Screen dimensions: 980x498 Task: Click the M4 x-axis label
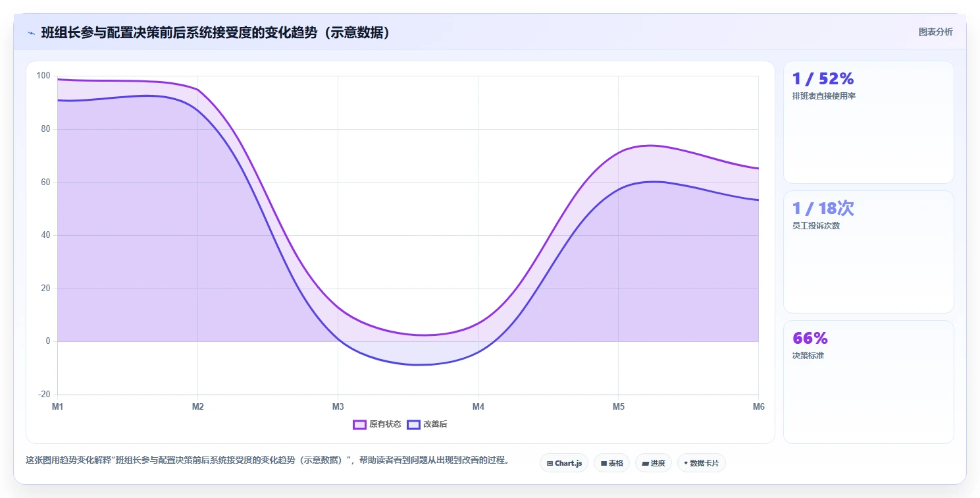[478, 406]
